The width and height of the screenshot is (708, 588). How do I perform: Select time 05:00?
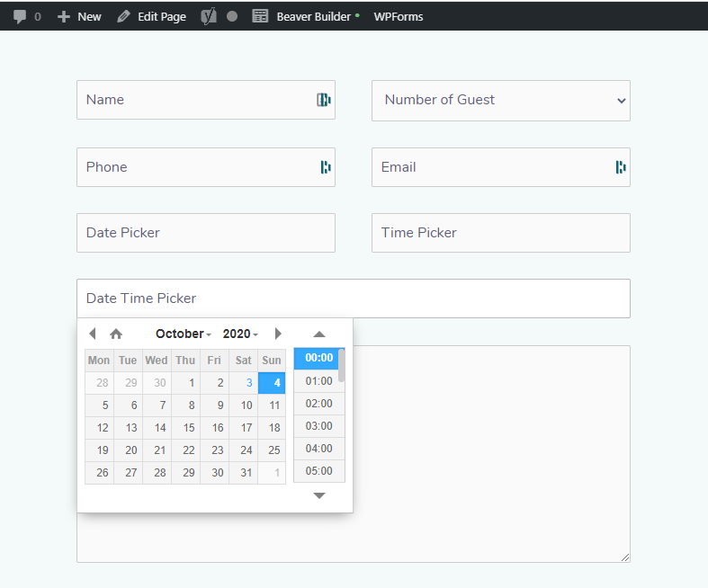[318, 471]
